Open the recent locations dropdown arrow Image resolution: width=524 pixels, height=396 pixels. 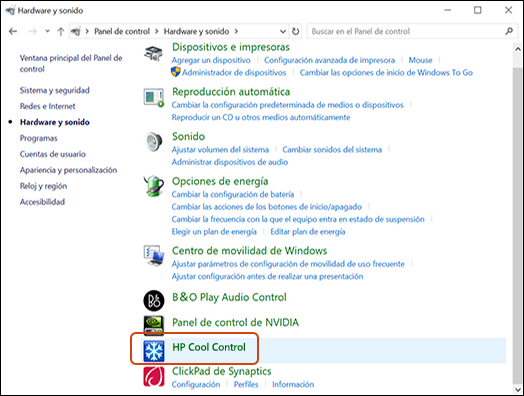(x=47, y=31)
